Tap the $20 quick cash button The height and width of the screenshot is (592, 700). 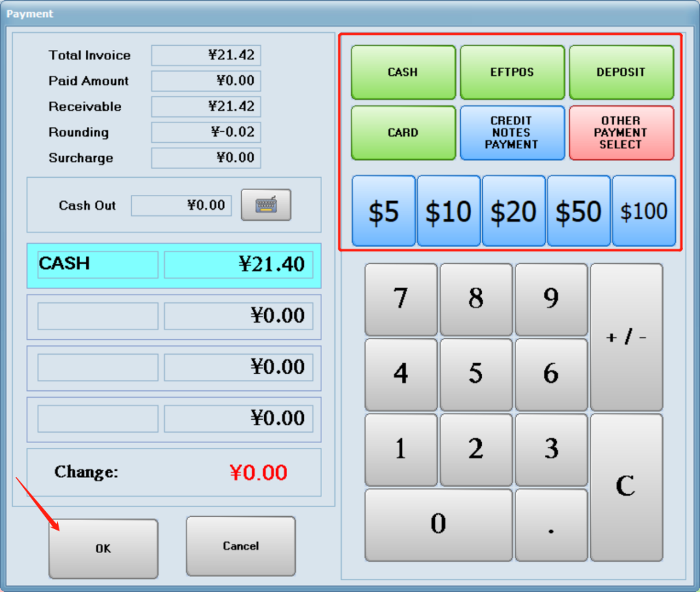point(513,211)
